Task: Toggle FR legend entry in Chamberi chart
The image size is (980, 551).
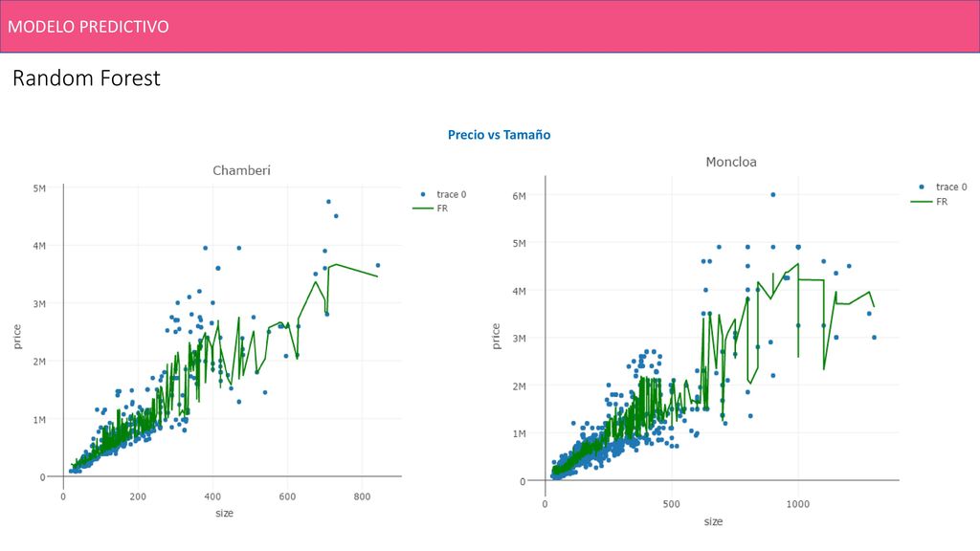Action: [431, 208]
